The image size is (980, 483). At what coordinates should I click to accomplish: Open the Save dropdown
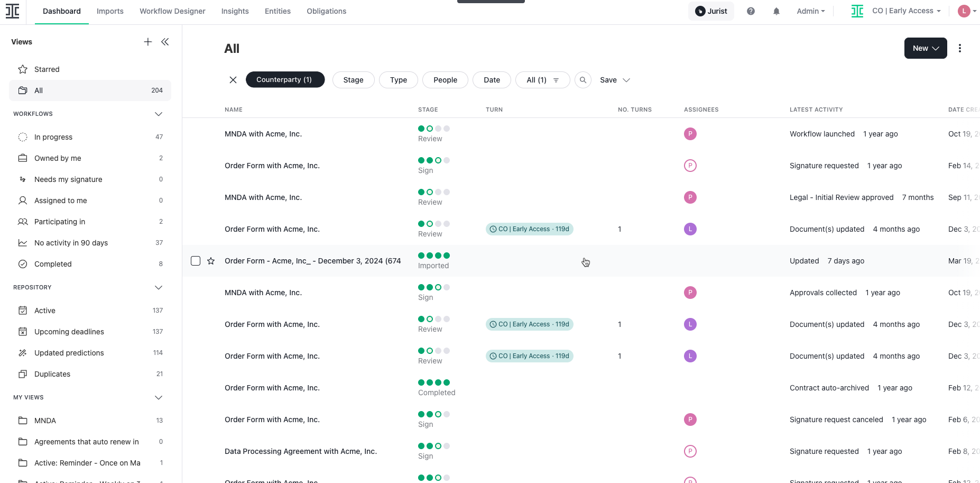point(615,80)
